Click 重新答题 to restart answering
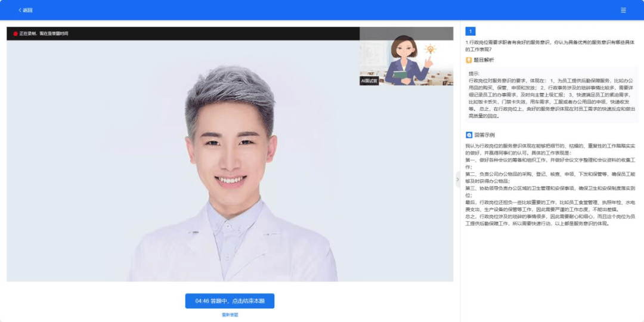 click(230, 315)
